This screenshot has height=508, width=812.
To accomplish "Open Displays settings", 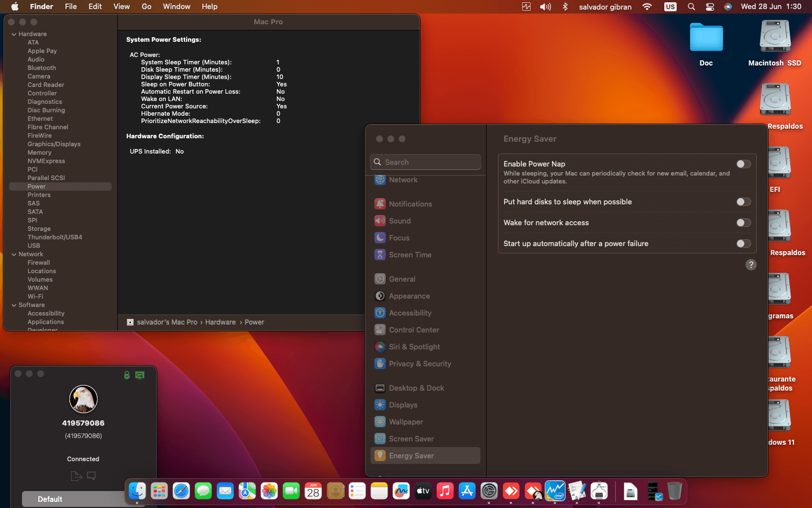I will 426,405.
